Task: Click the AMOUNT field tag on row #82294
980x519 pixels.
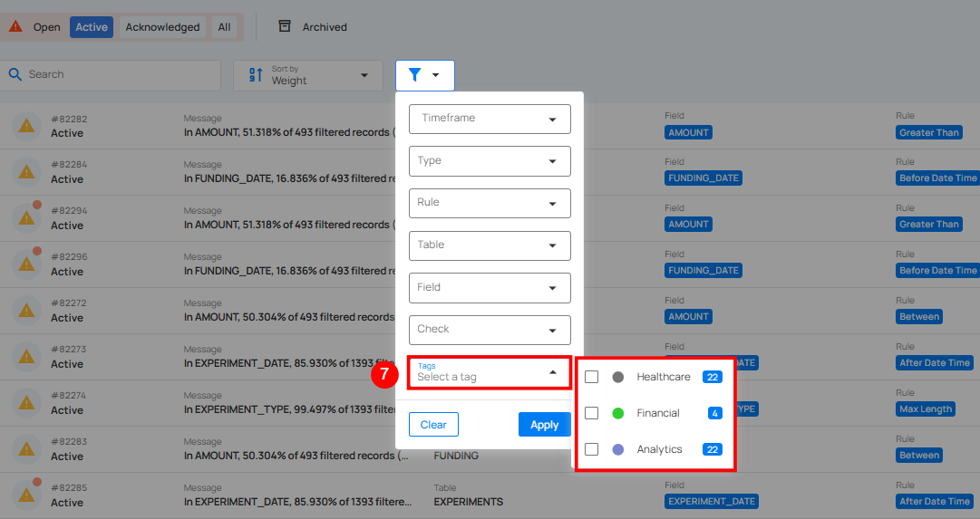Action: coord(688,225)
